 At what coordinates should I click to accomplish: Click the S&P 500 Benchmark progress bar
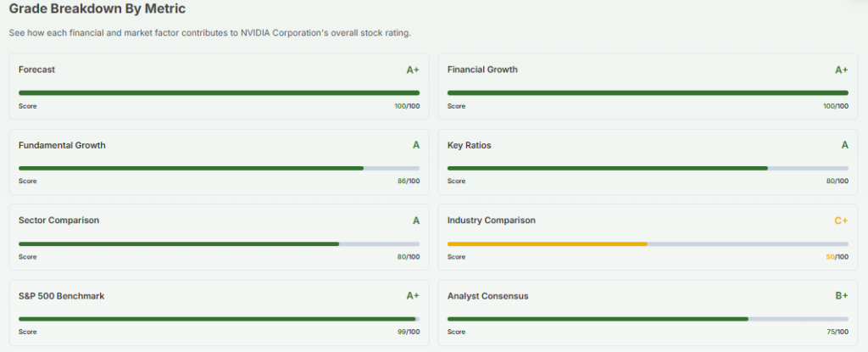click(x=220, y=319)
